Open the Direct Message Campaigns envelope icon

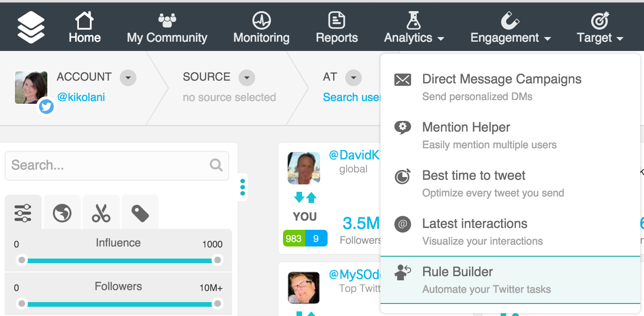403,79
